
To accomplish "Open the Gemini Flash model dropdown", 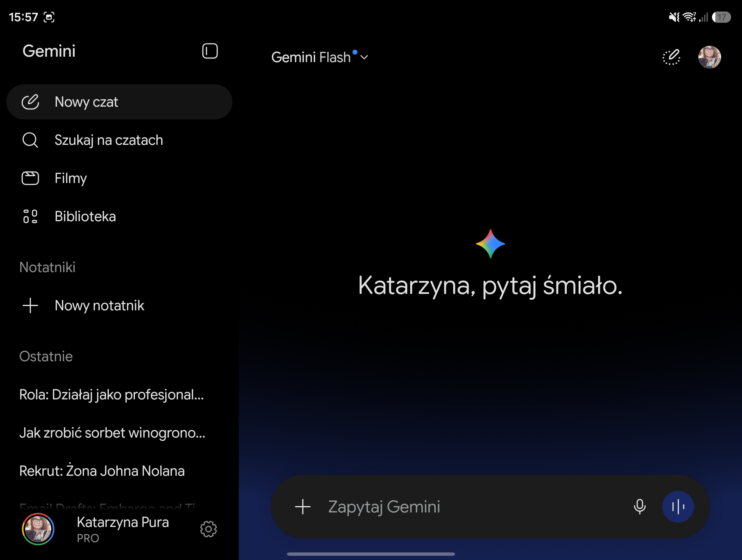I will pyautogui.click(x=320, y=57).
